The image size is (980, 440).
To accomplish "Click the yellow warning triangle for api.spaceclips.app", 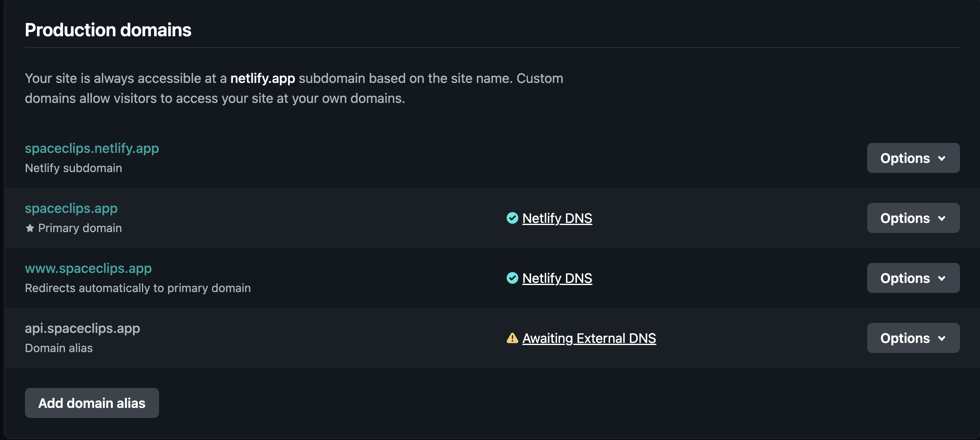I will point(512,338).
